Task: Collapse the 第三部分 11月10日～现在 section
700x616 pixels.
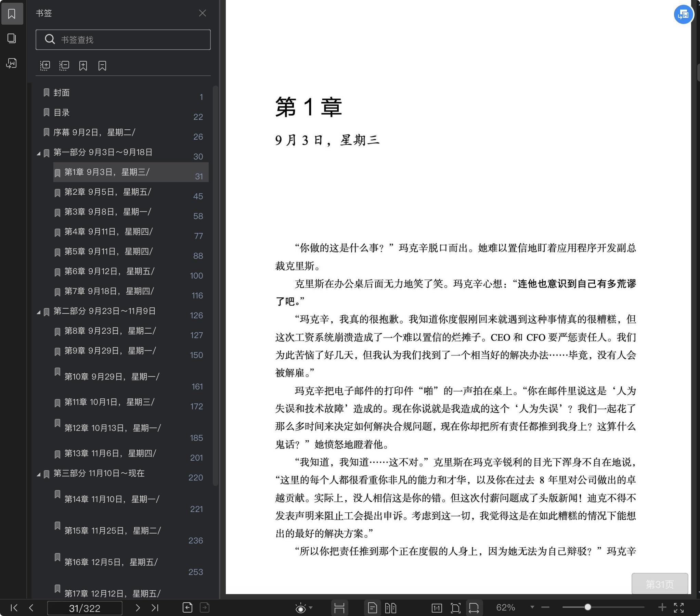Action: point(38,475)
